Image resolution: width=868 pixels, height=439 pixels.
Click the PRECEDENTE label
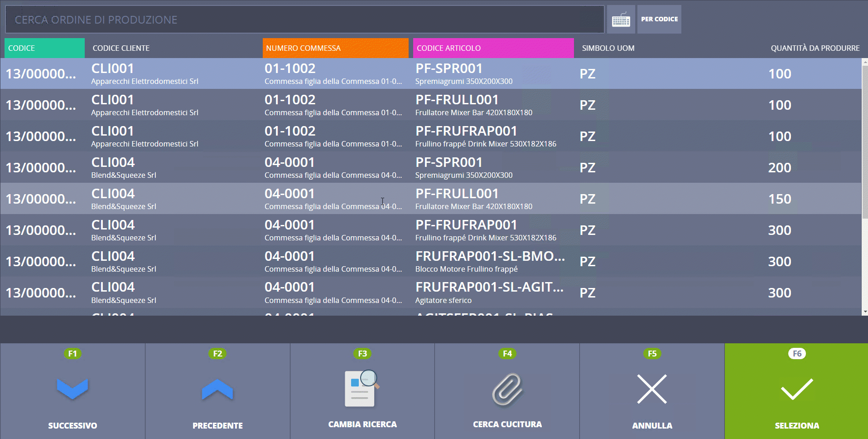click(217, 426)
